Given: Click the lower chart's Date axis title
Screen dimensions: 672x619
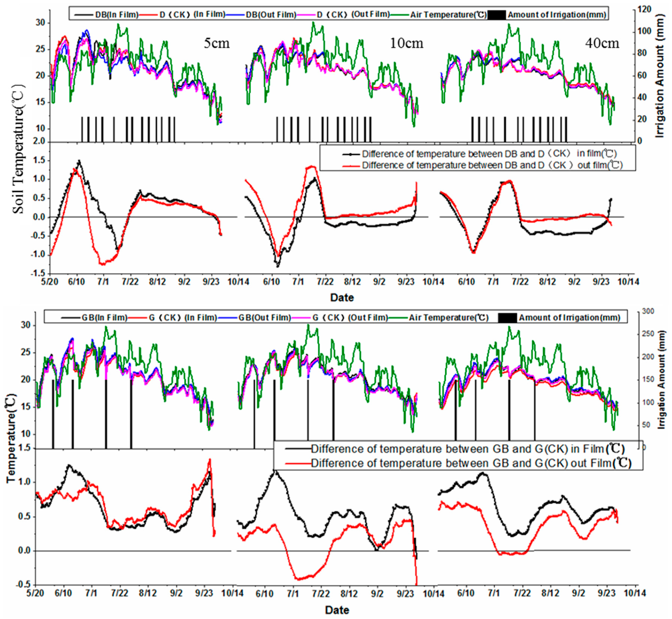Looking at the screenshot, I should pyautogui.click(x=337, y=610).
